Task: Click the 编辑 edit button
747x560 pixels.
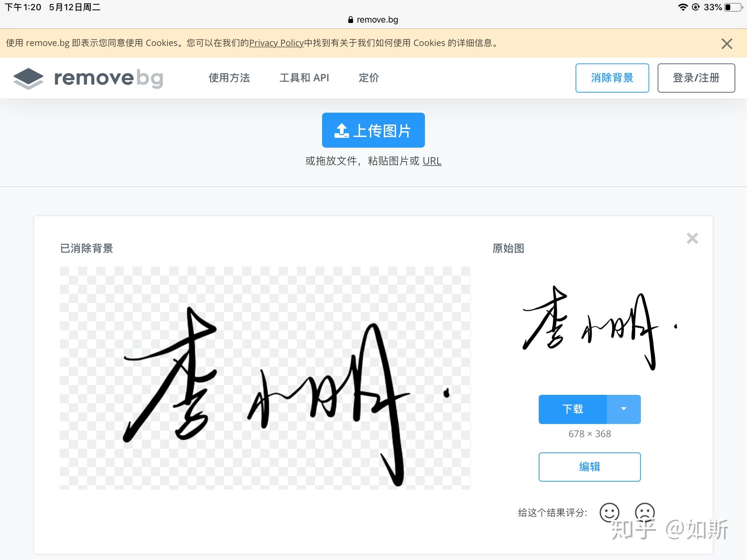Action: 589,467
